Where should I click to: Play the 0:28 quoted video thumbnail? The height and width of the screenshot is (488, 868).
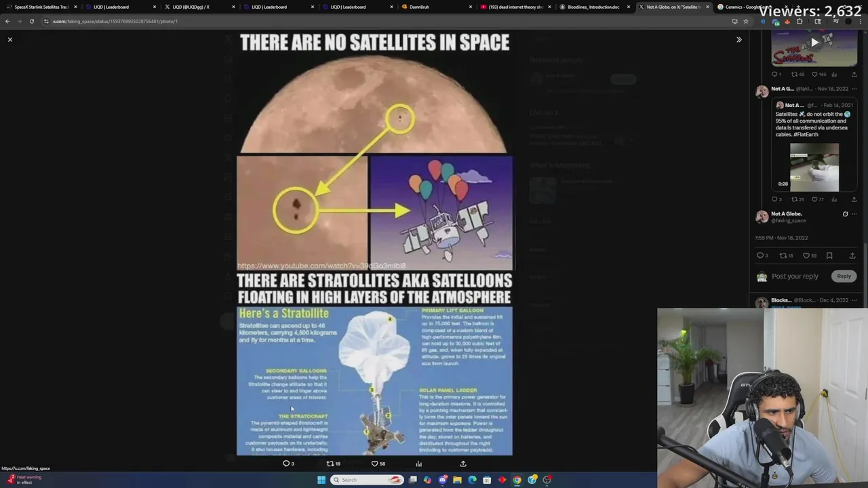click(814, 167)
